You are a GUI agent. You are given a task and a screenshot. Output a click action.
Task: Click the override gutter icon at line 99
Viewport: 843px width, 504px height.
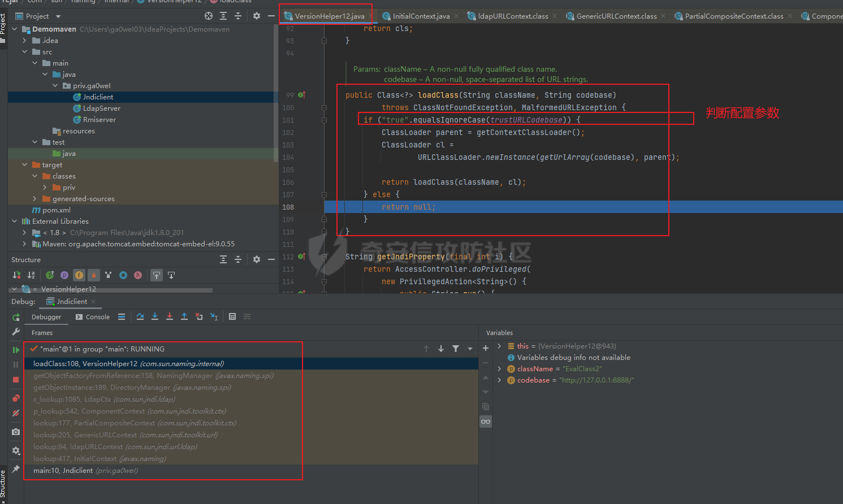(301, 95)
